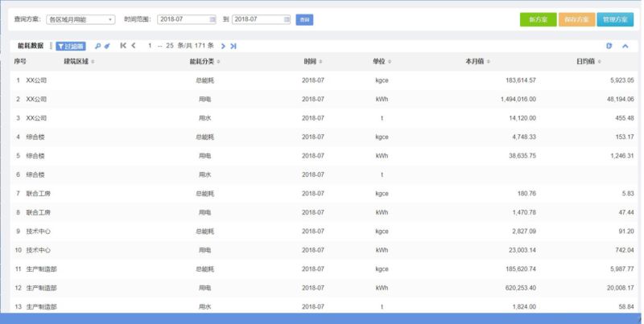The height and width of the screenshot is (324, 644).
Task: Open calendar picker for start date
Action: click(212, 18)
